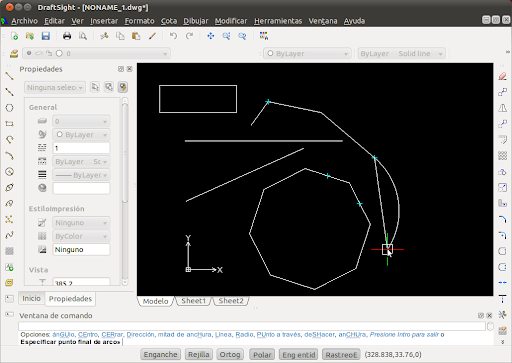Image resolution: width=512 pixels, height=363 pixels.
Task: Select the Mirror tool in right toolbar
Action: [x=503, y=108]
